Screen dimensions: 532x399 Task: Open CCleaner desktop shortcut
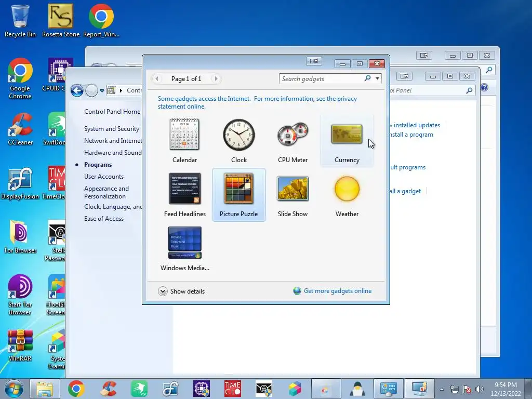[x=20, y=129]
